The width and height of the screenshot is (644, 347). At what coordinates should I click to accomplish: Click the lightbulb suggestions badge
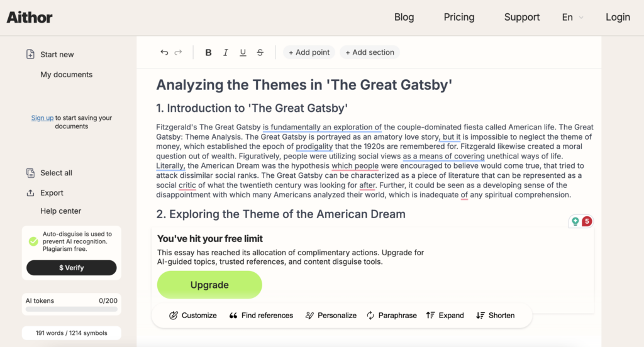(x=574, y=221)
